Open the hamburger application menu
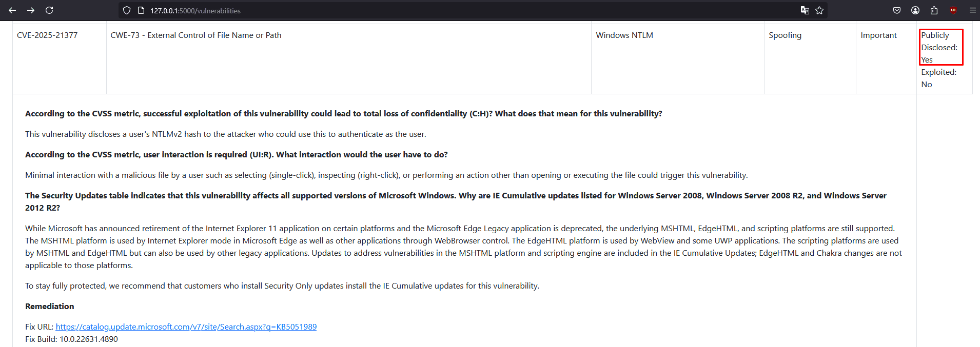Viewport: 980px width, 347px height. click(x=972, y=10)
